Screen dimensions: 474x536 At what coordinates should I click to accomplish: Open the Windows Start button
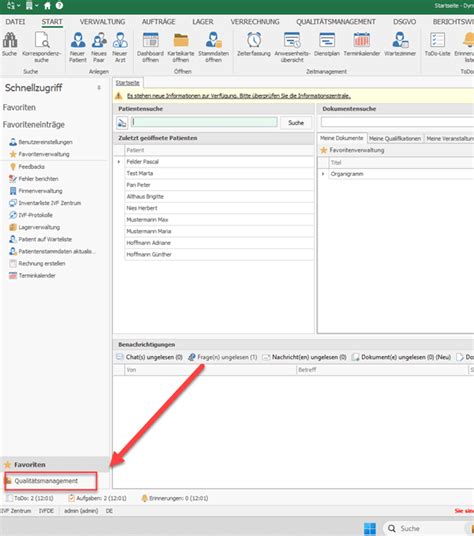(x=370, y=528)
